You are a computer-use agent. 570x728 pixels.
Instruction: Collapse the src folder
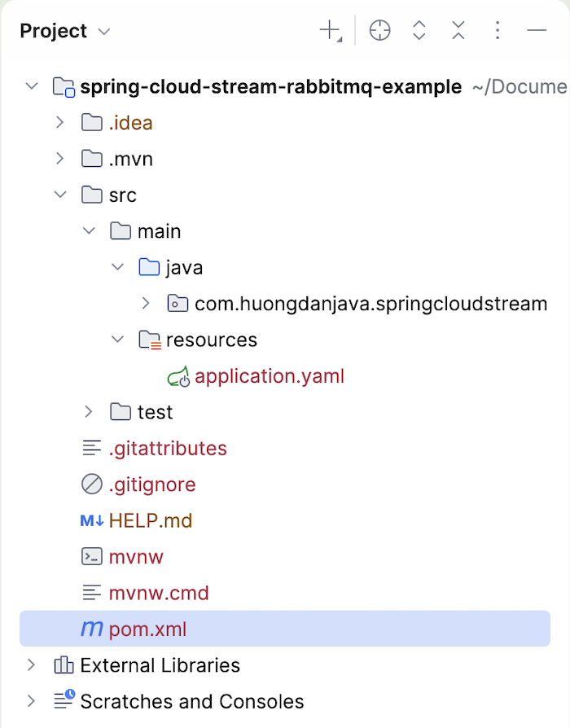(59, 195)
